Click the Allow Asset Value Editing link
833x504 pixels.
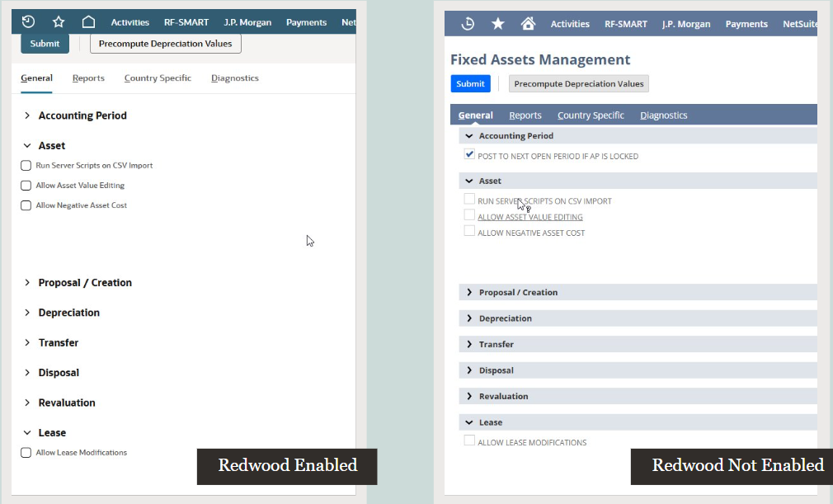(530, 217)
